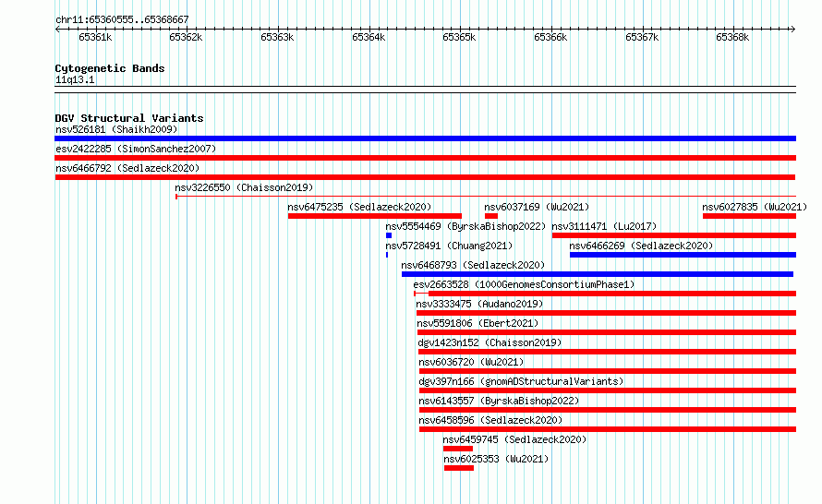Open nsv6475235 (Sedlazeck2020) label

tap(359, 207)
